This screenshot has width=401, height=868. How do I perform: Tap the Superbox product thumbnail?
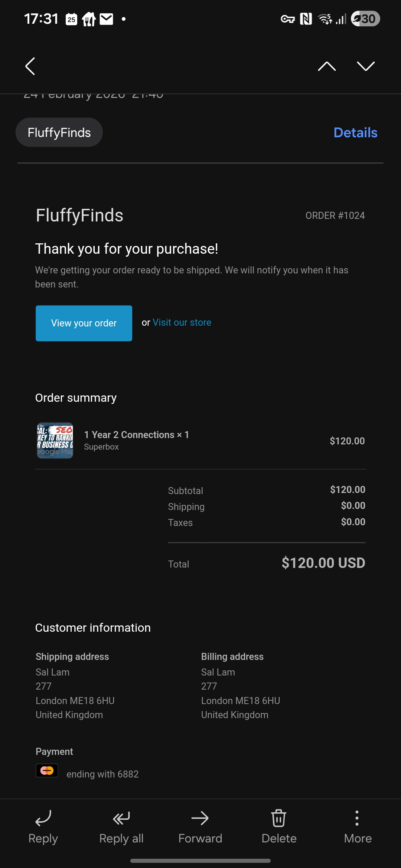pos(55,441)
